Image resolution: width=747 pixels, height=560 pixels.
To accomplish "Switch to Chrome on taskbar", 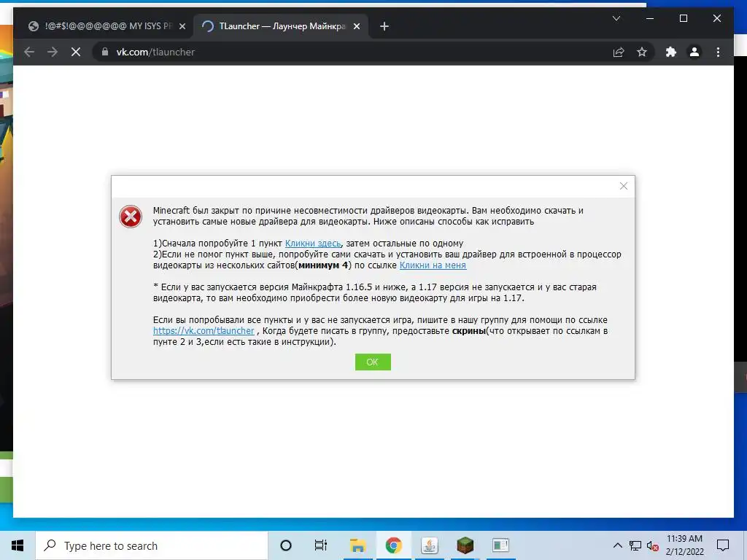I will point(393,545).
